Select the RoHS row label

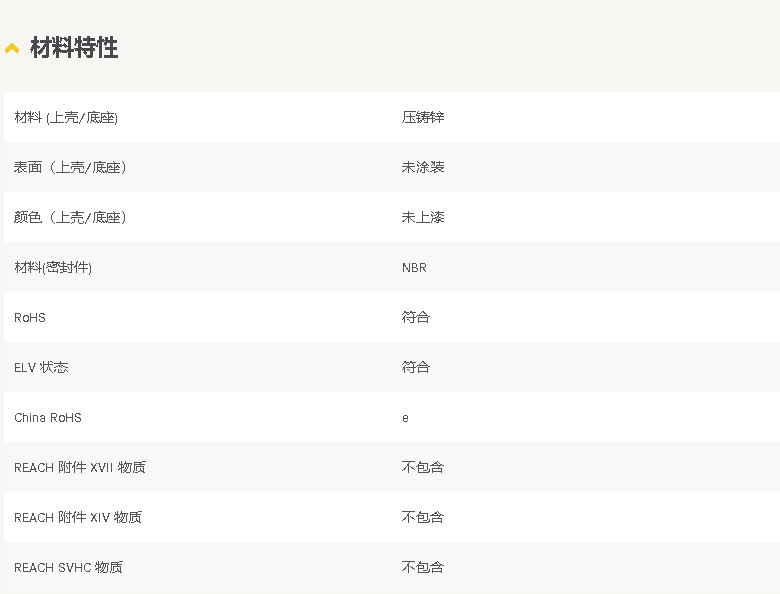[30, 317]
